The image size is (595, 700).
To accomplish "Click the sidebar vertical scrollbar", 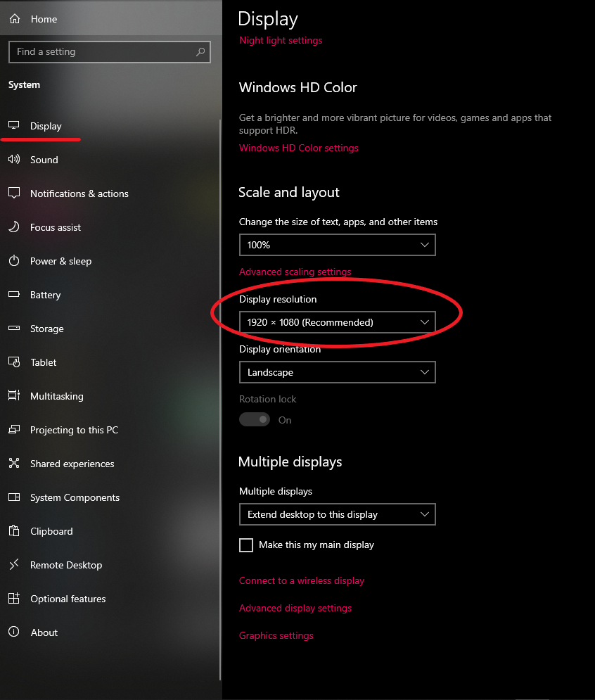I will click(x=220, y=400).
